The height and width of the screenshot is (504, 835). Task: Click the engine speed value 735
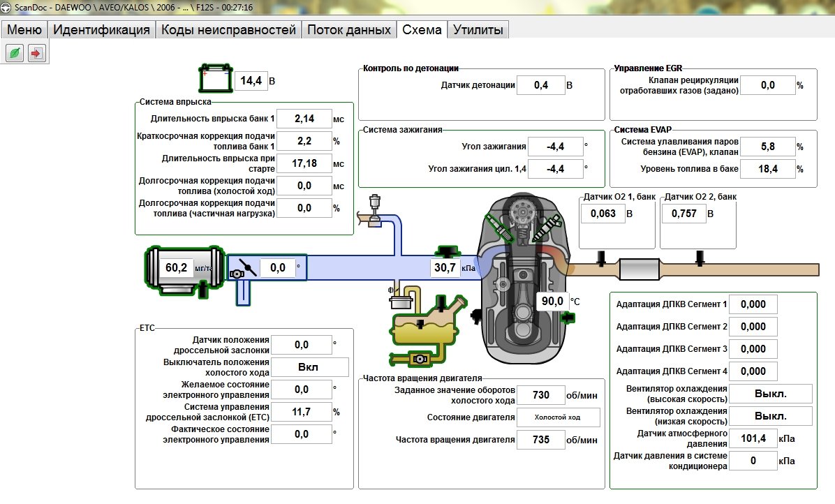click(540, 440)
